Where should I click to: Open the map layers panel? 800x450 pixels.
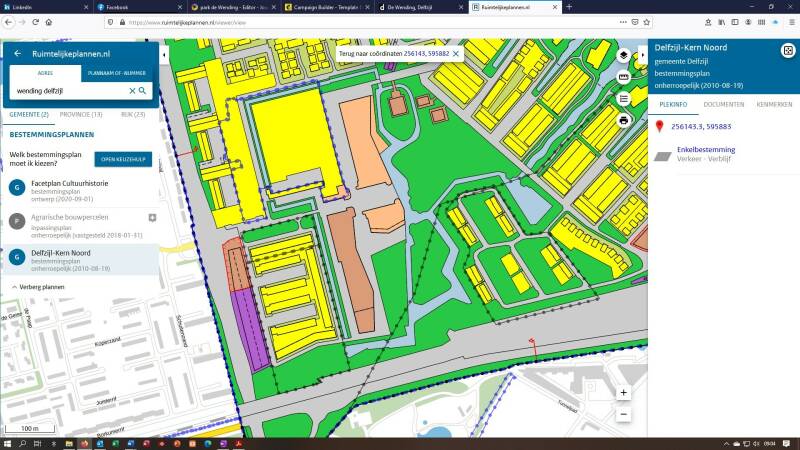623,55
